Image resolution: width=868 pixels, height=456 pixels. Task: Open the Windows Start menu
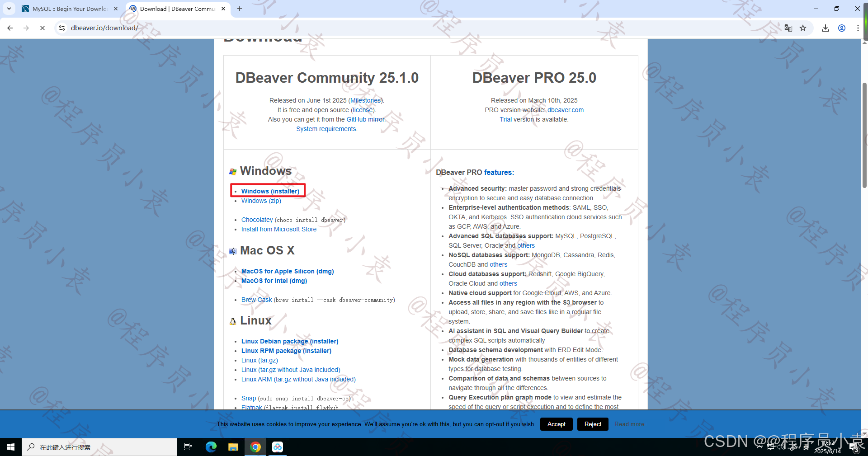pyautogui.click(x=11, y=447)
